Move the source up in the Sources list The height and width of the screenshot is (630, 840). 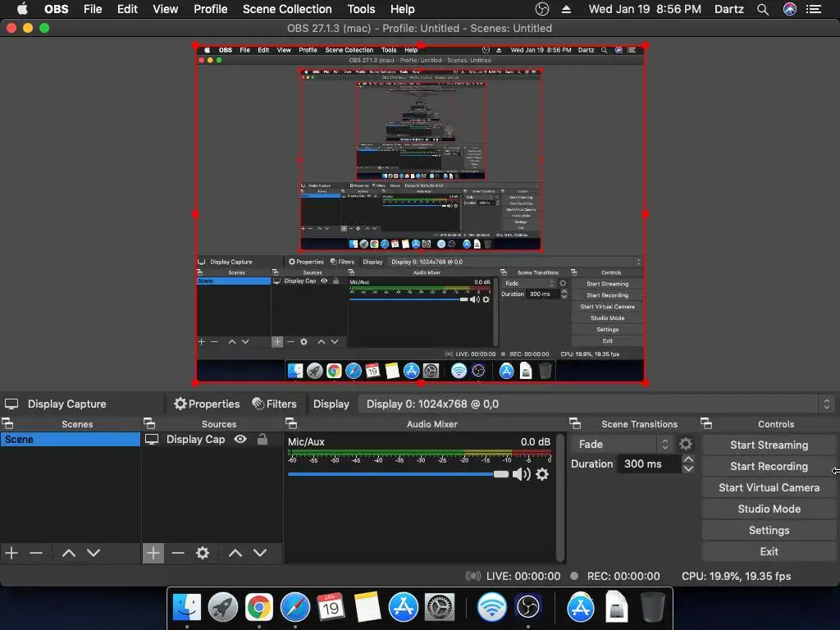(235, 553)
